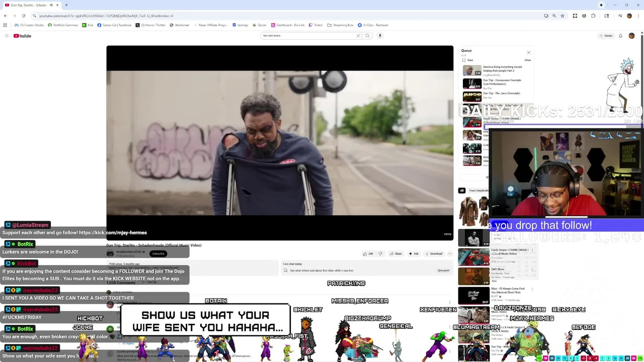The width and height of the screenshot is (644, 362).
Task: Open the AI Clips - Restream bookmark
Action: click(x=373, y=25)
